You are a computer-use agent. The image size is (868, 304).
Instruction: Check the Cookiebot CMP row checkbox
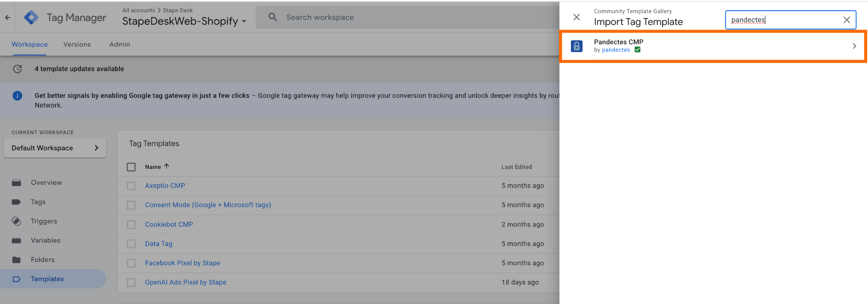coord(131,224)
